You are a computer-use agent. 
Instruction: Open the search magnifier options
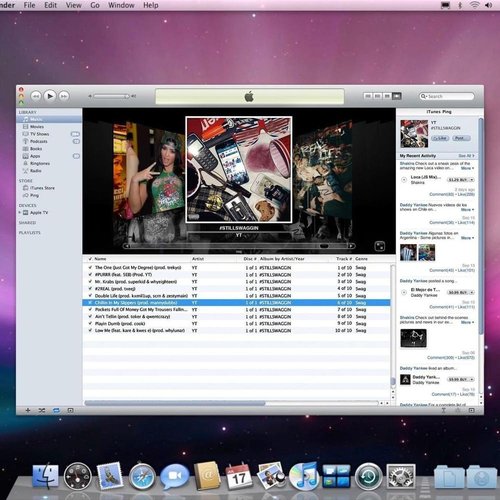[423, 96]
